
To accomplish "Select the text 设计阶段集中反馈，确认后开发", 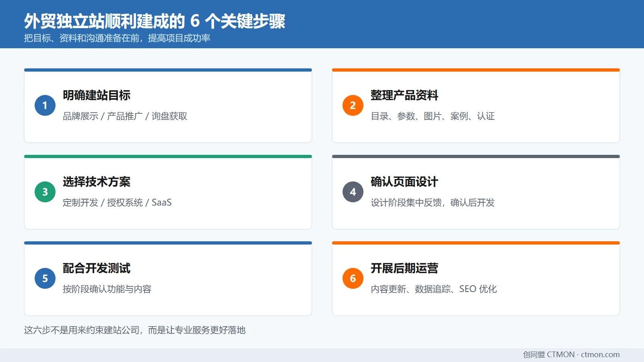I will (433, 203).
